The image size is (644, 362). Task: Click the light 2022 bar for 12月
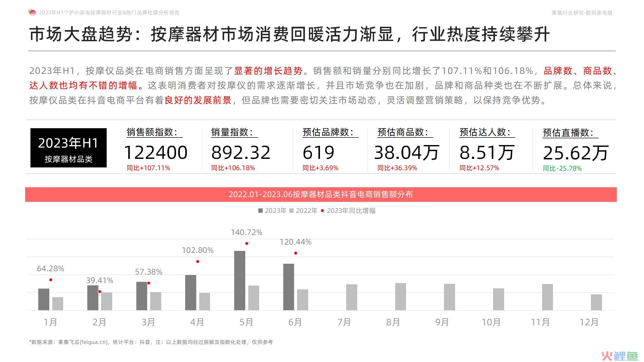click(x=596, y=302)
